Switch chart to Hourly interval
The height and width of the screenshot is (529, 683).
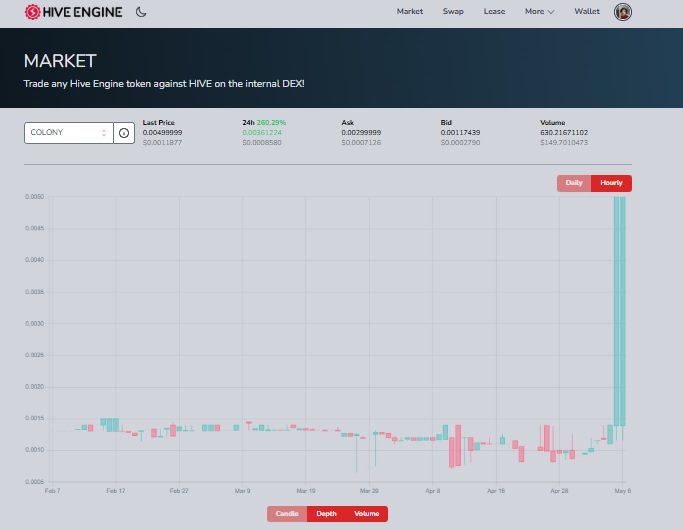click(611, 183)
